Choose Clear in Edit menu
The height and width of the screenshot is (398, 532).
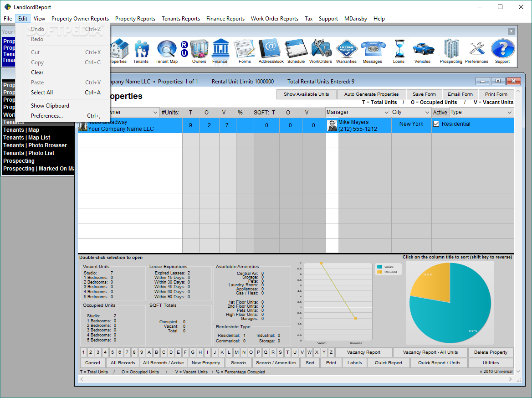63,72
